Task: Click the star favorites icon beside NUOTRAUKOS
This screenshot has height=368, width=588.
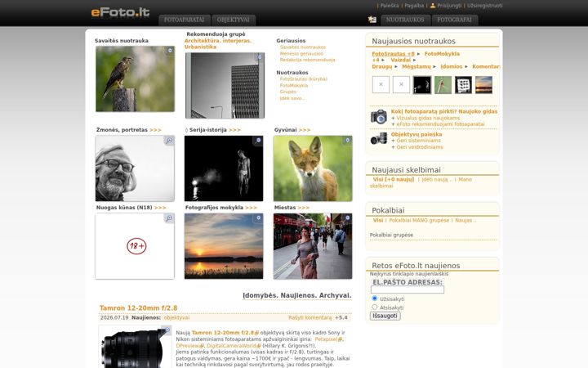Action: [372, 20]
